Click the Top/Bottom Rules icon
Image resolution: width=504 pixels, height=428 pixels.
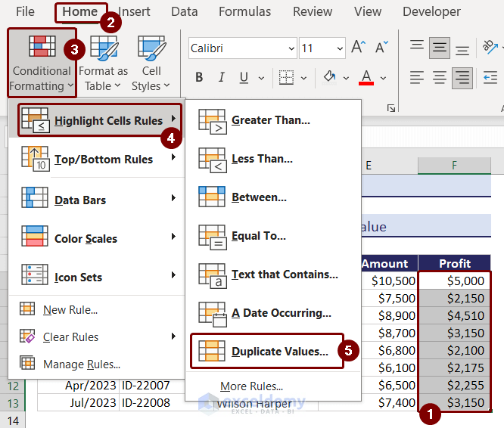pyautogui.click(x=35, y=159)
